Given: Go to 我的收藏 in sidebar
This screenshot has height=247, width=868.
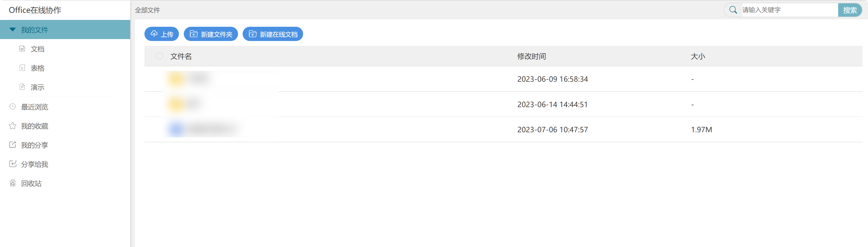Looking at the screenshot, I should [35, 126].
